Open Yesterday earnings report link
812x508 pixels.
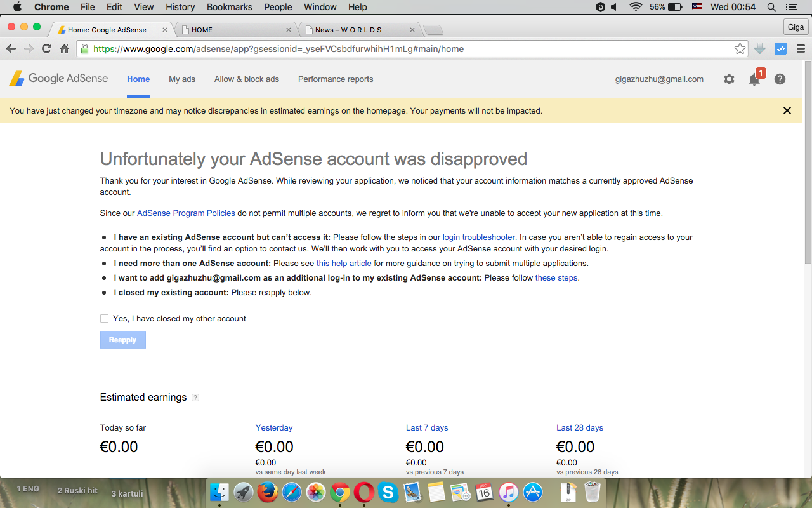[274, 428]
